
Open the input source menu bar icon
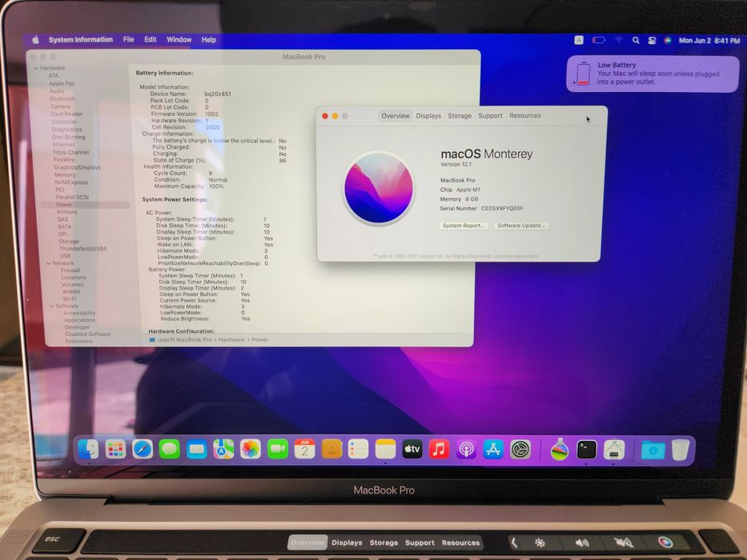click(x=579, y=40)
